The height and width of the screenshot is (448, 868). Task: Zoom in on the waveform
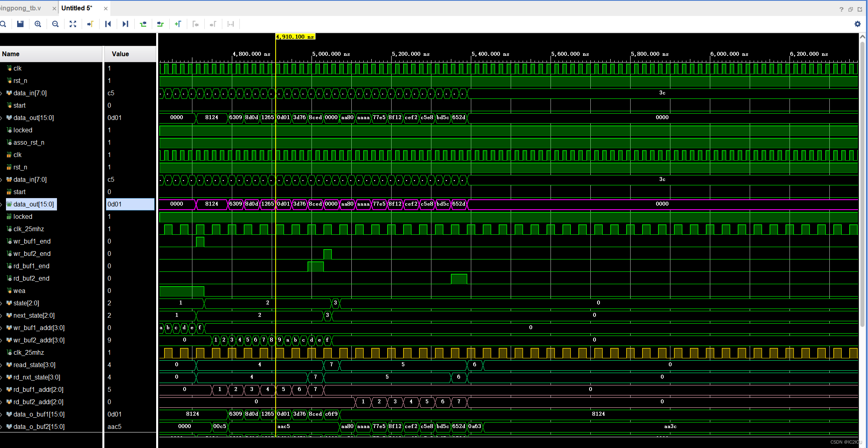tap(38, 24)
